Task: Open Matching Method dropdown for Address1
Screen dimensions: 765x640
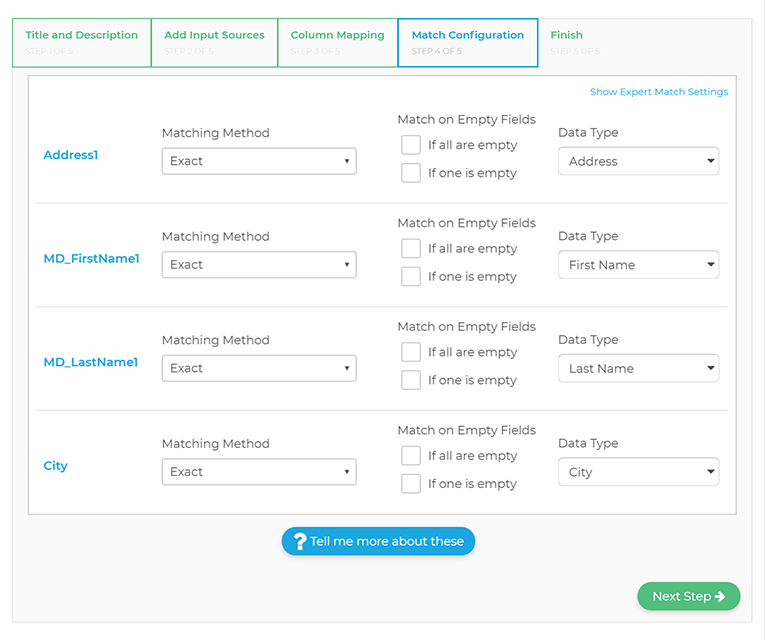Action: pos(259,161)
